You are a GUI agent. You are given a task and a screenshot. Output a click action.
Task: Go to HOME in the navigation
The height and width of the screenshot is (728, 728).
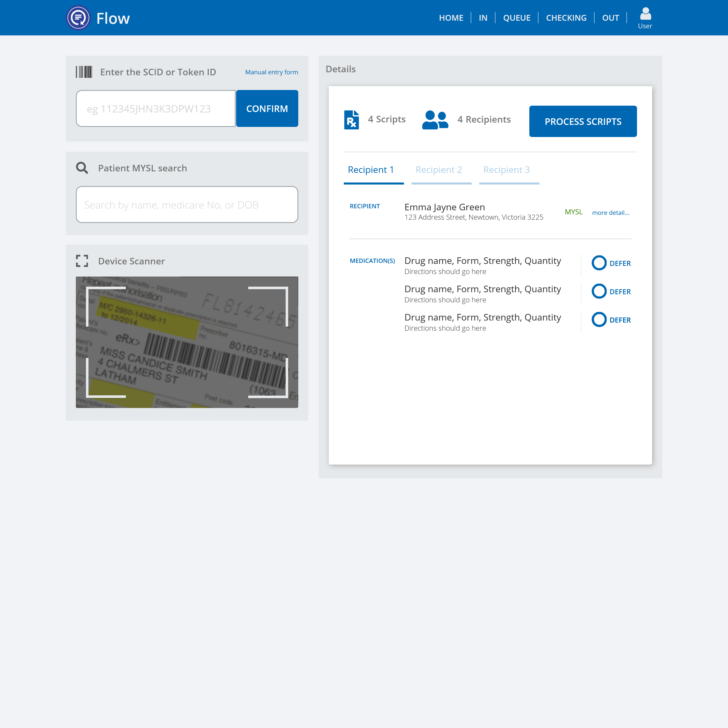[x=451, y=18]
